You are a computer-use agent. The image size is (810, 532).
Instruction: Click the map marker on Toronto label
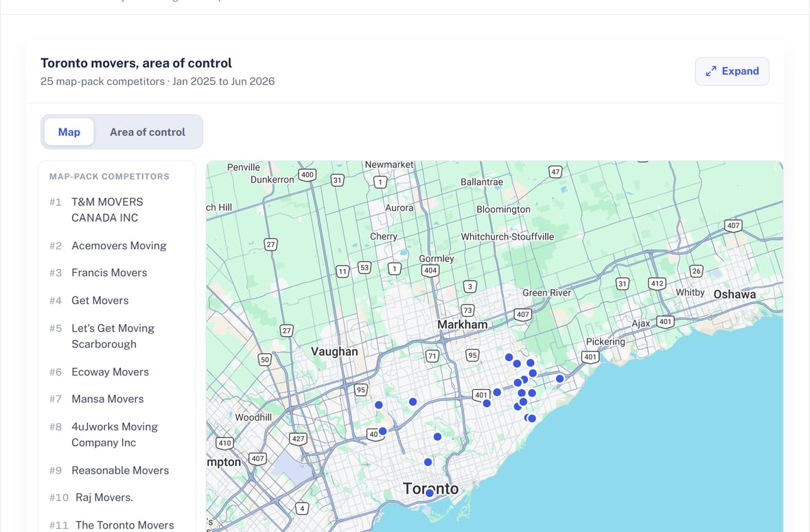429,493
